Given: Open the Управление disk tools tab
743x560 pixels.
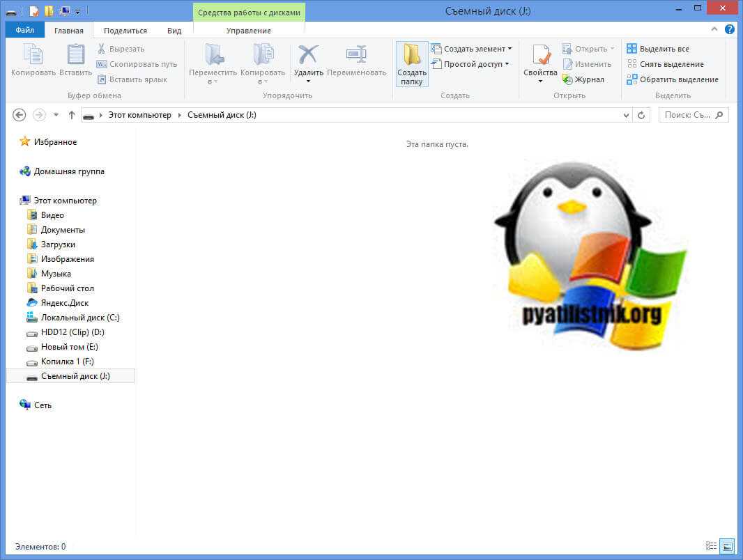Looking at the screenshot, I should (248, 31).
